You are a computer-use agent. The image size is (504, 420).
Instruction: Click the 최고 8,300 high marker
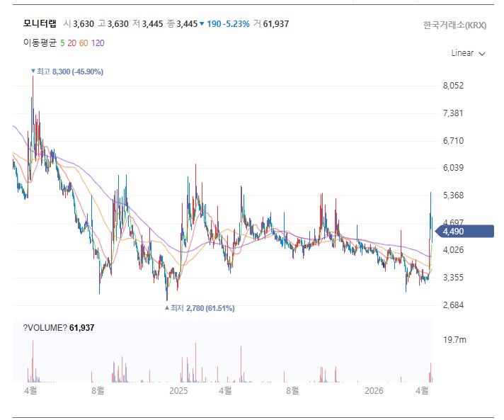(67, 72)
